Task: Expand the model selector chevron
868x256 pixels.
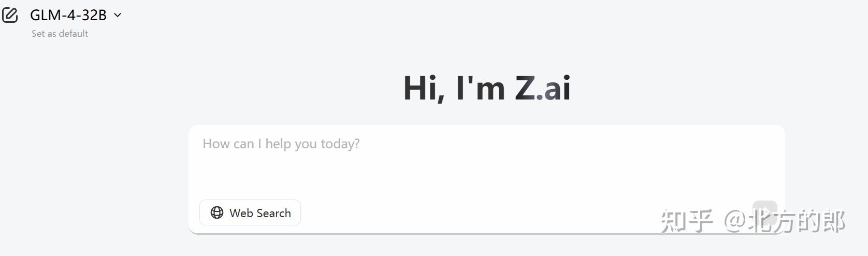Action: 118,16
